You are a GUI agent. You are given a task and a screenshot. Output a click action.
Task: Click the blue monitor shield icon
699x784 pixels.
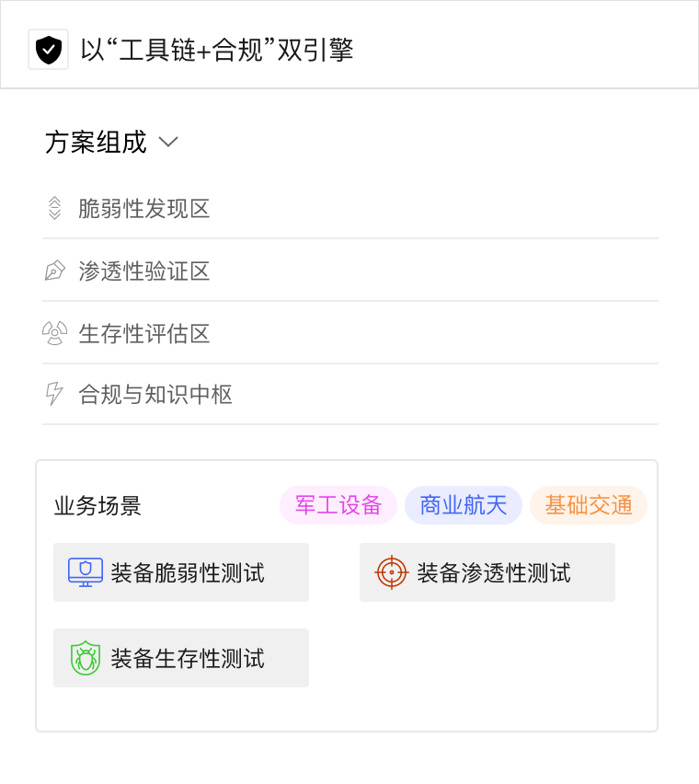[86, 572]
